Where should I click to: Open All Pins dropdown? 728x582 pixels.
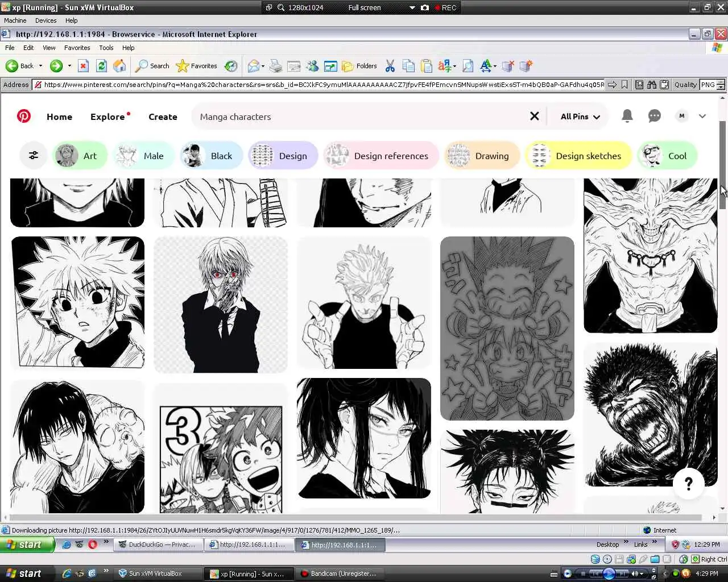(x=580, y=117)
